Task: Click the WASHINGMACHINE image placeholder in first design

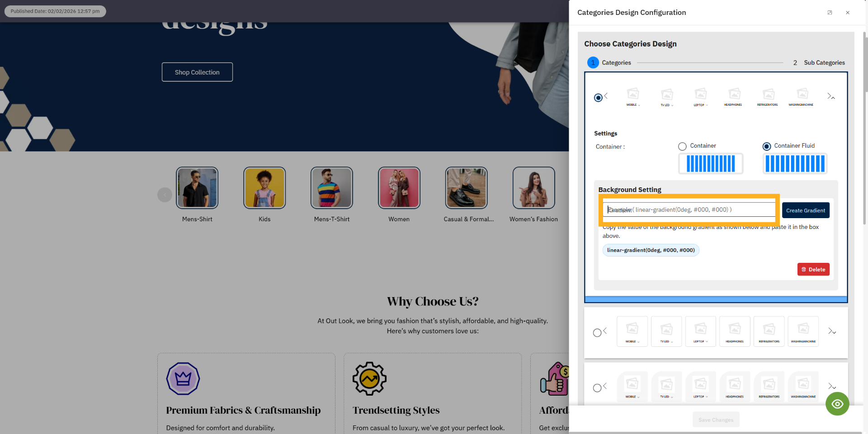Action: (x=802, y=93)
